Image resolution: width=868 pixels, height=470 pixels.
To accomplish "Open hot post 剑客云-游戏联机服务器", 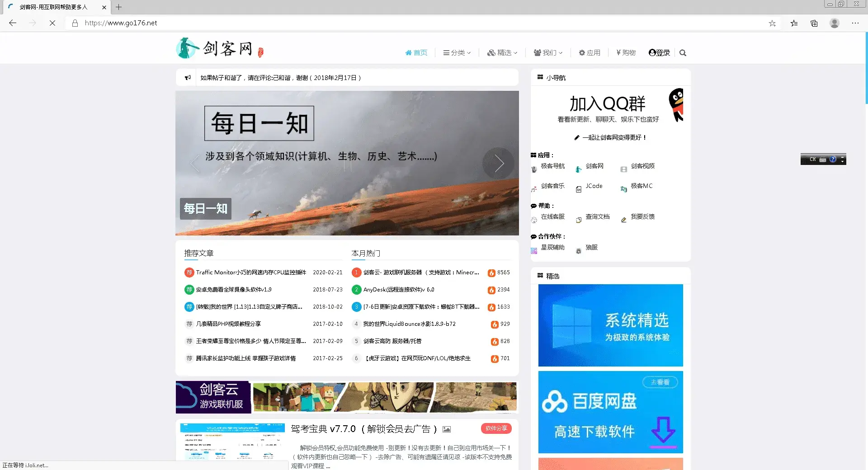I will (x=421, y=273).
